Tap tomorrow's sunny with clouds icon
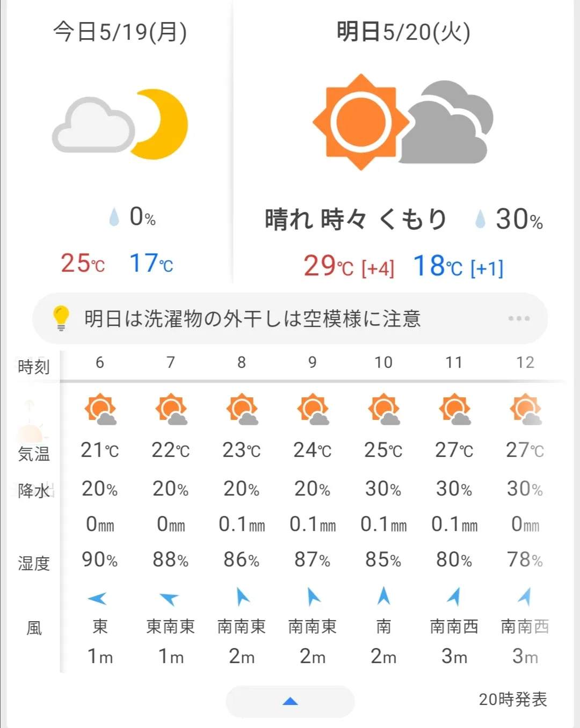580x728 pixels. click(403, 122)
